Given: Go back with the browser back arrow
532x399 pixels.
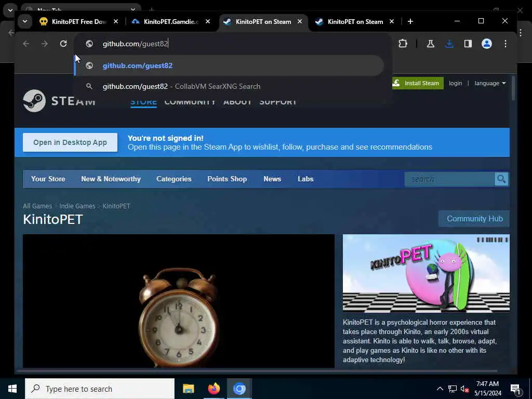Looking at the screenshot, I should (26, 44).
